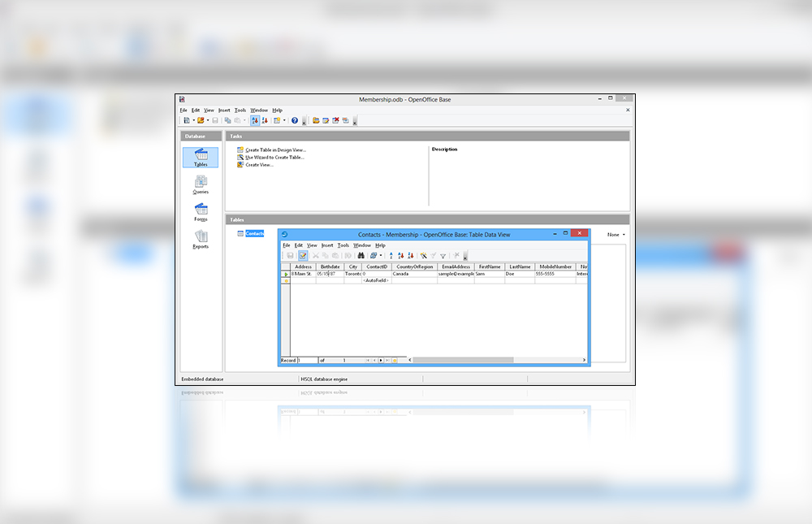Click the Sort icon in Table Data View toolbar
This screenshot has height=524, width=812.
pos(391,256)
